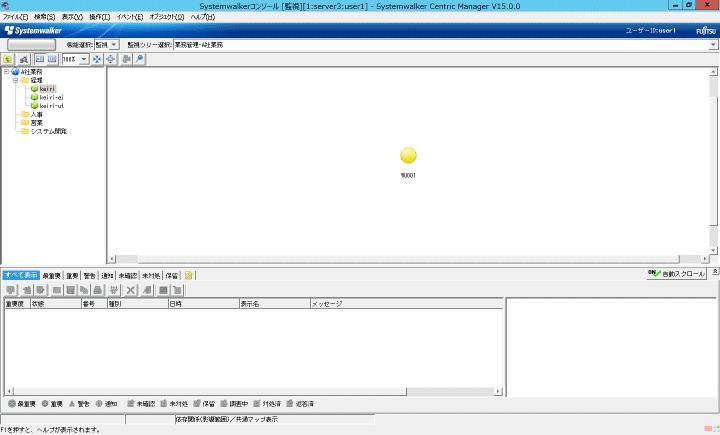The image size is (720, 435).
Task: Sort by the 表示名 column header
Action: point(275,304)
